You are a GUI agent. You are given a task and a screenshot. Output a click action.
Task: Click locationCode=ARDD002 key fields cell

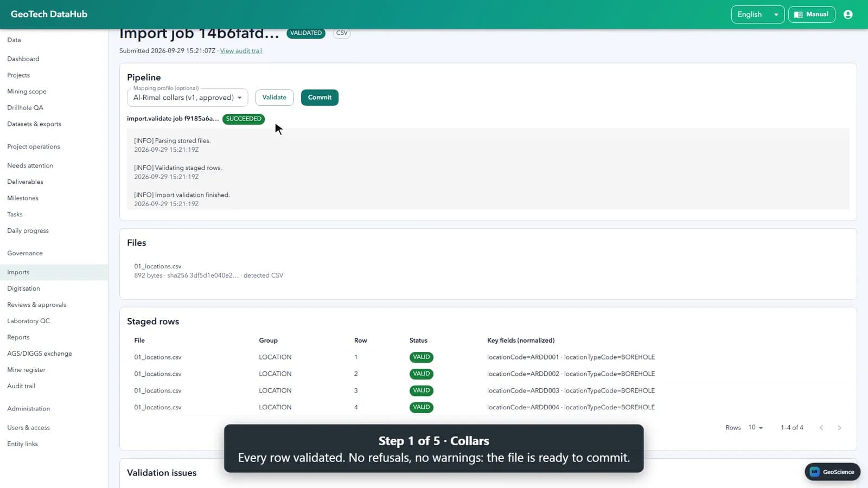[571, 374]
